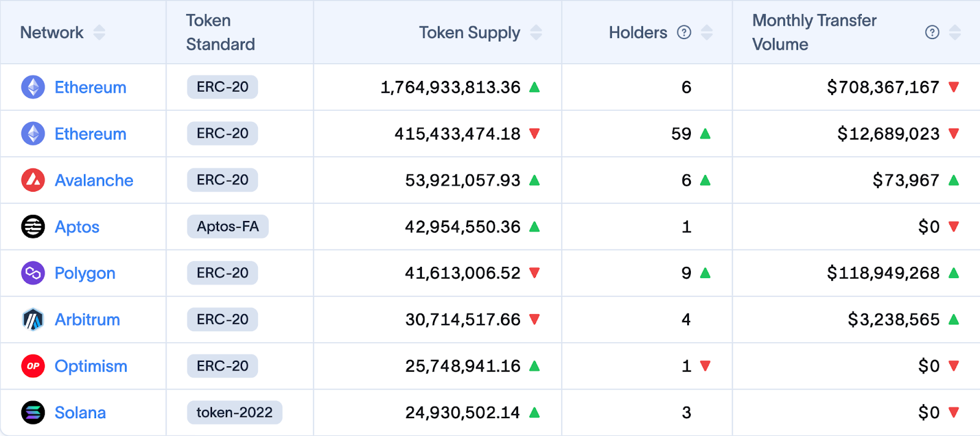This screenshot has width=980, height=436.
Task: Select Solana's $0 transfer volume
Action: [929, 413]
